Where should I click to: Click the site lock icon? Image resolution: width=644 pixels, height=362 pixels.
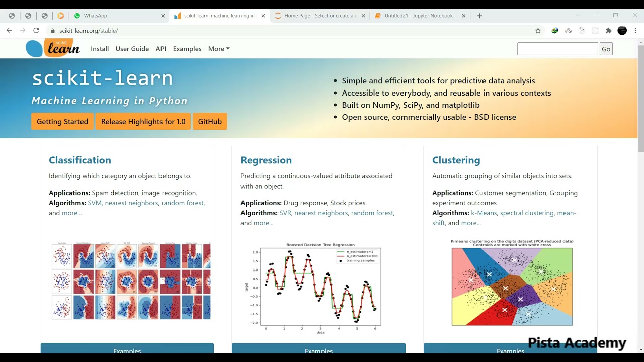click(x=53, y=31)
